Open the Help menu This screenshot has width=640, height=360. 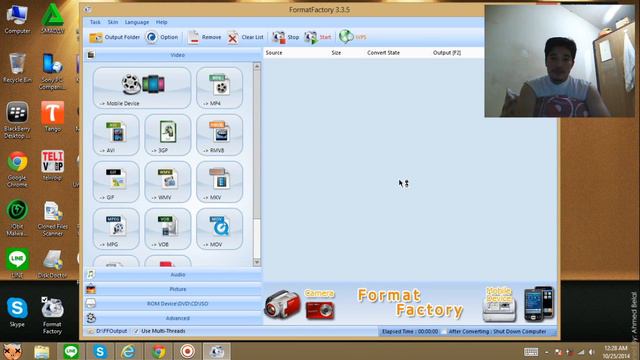click(162, 22)
